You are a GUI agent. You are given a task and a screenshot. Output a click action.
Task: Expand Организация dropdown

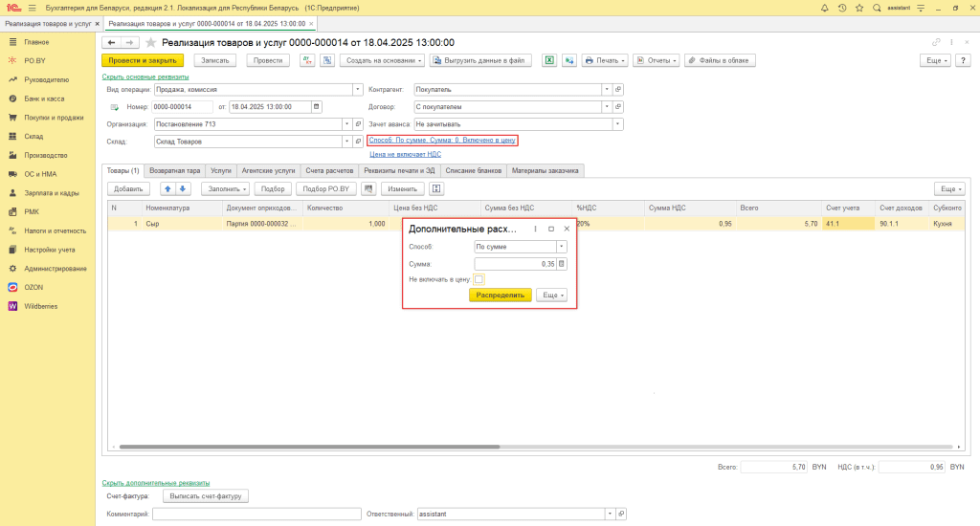346,124
